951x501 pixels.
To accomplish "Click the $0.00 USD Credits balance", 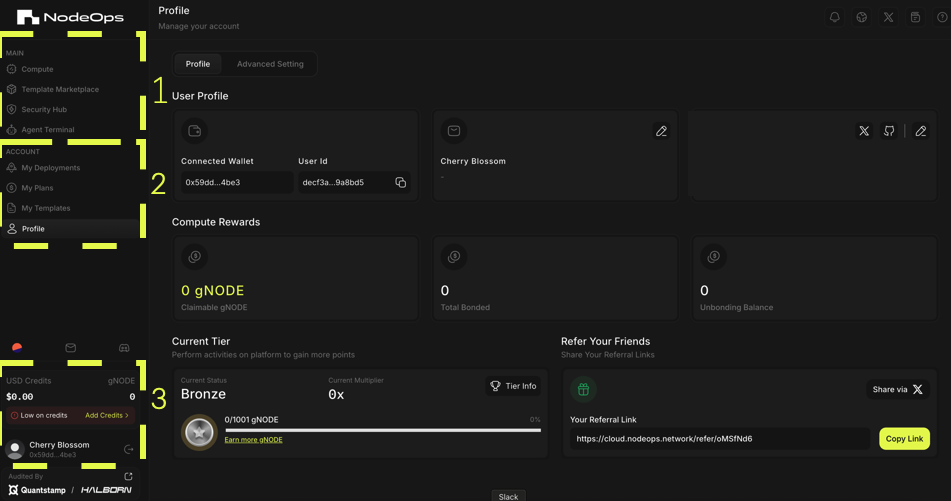I will (19, 397).
